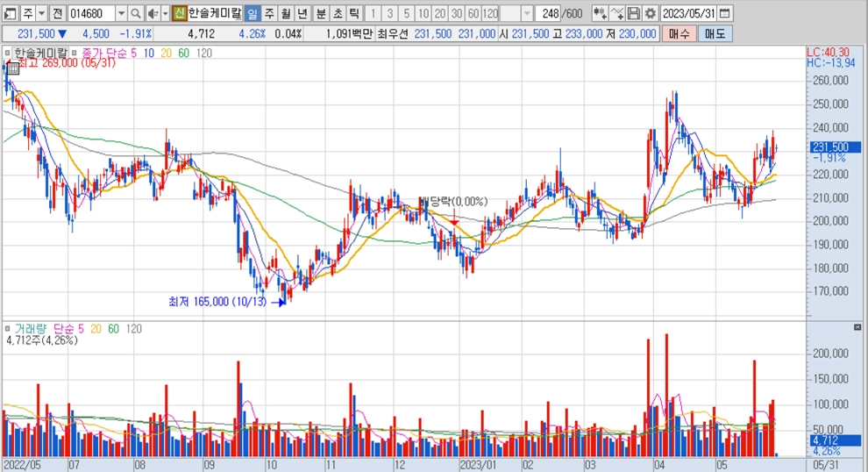Select the 5 interval button
868x472 pixels.
(406, 13)
